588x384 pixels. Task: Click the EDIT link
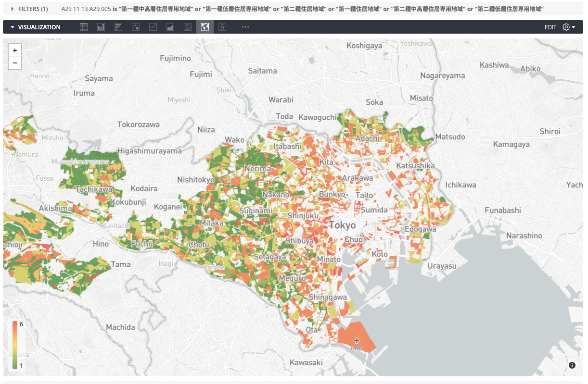click(x=550, y=27)
